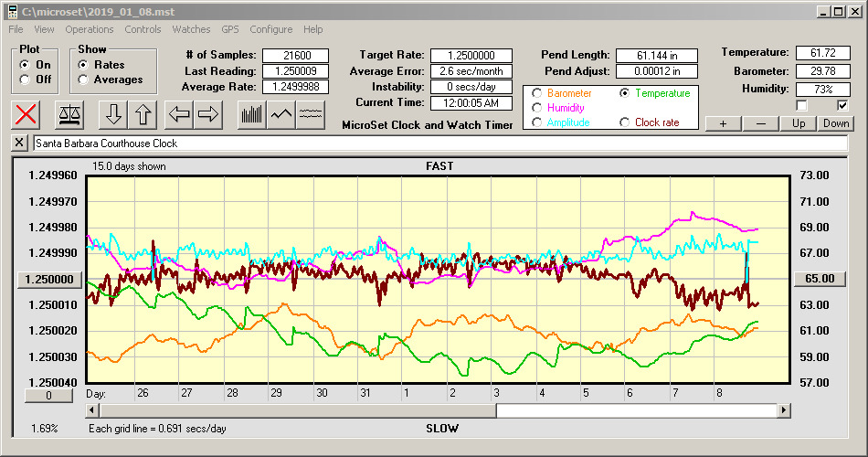
Task: Click the Target Rate field
Action: coord(471,56)
